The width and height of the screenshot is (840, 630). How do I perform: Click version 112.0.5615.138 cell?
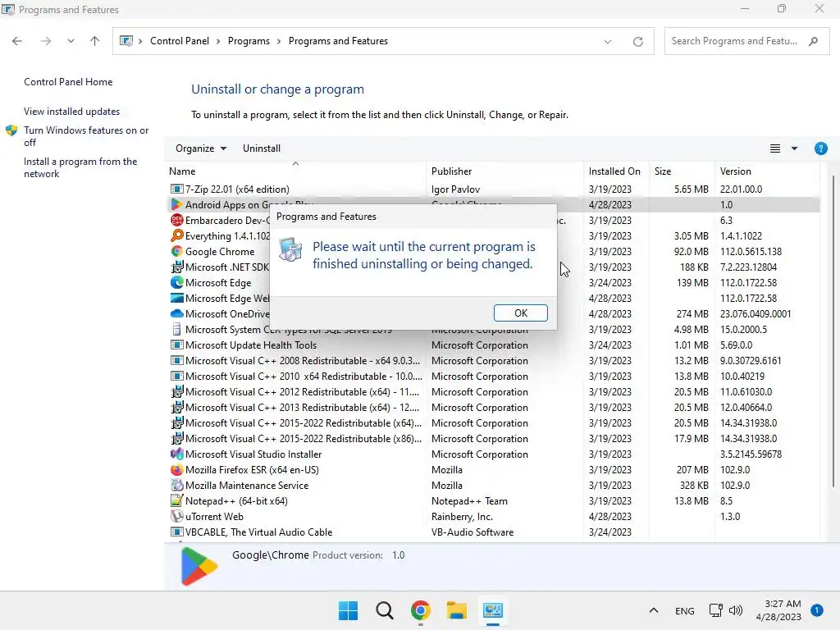pyautogui.click(x=751, y=251)
